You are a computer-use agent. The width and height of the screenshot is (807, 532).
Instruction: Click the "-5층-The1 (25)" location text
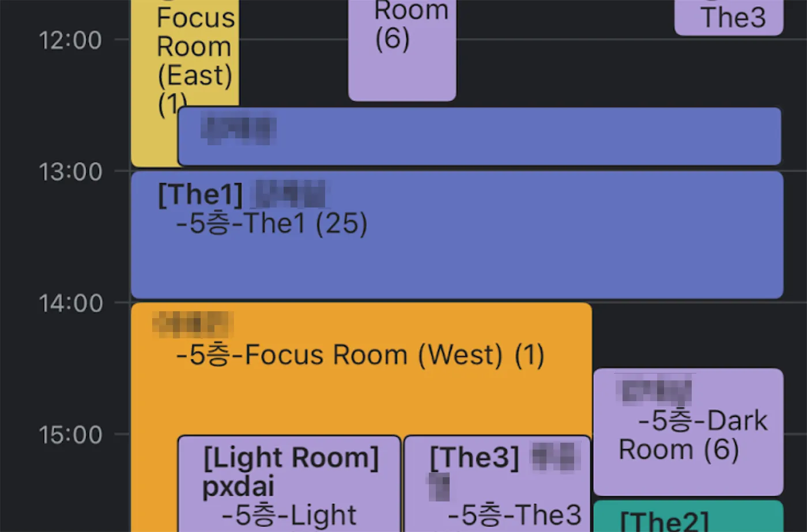[x=271, y=224]
